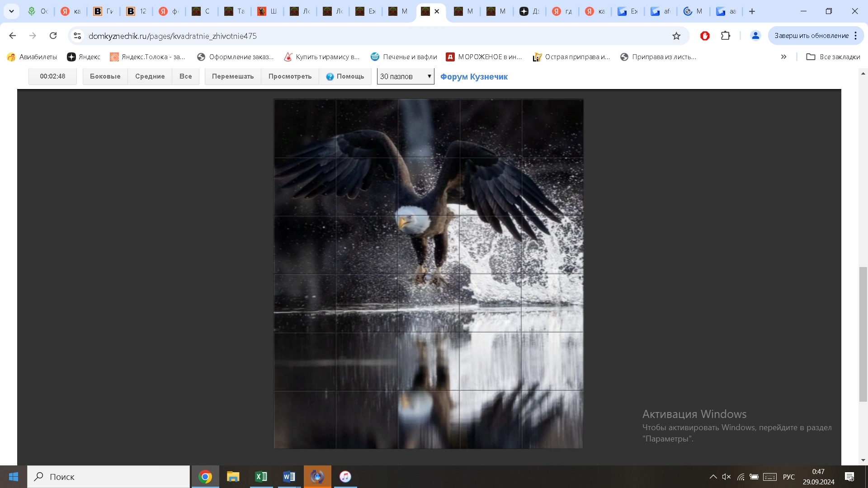
Task: Open the Форум Кузнечик link
Action: click(x=474, y=77)
